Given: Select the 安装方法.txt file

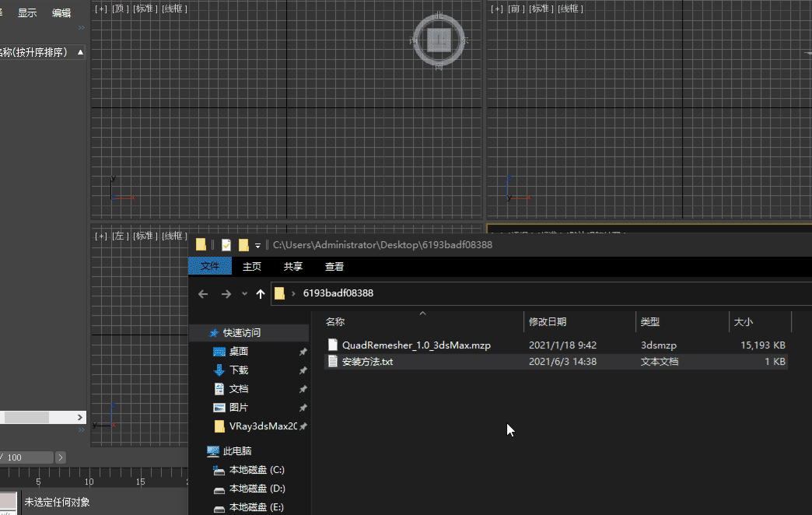Looking at the screenshot, I should point(367,362).
